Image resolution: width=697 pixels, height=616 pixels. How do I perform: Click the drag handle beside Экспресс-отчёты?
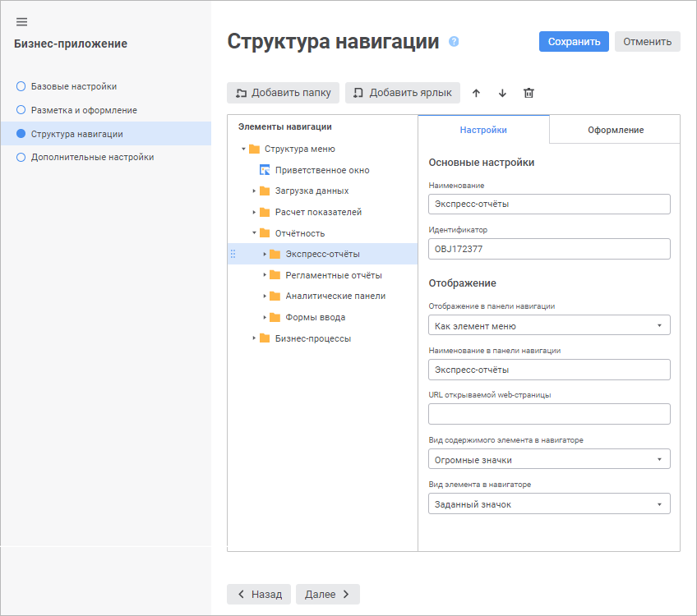click(233, 254)
